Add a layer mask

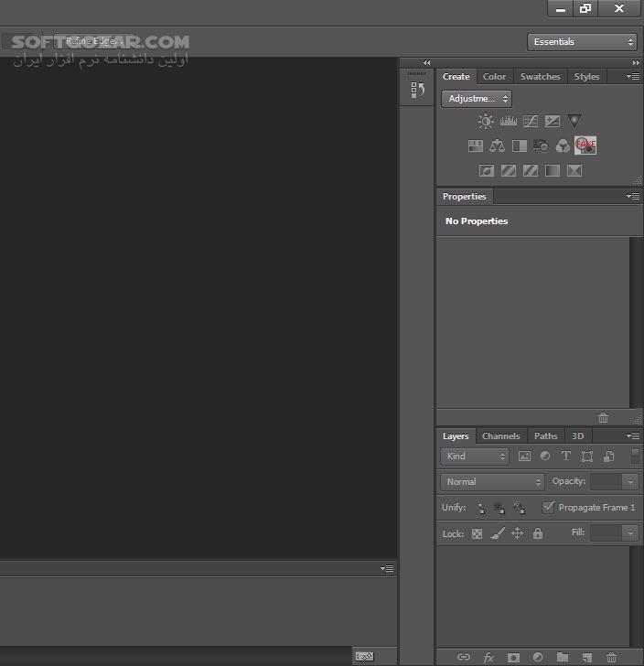pos(513,658)
